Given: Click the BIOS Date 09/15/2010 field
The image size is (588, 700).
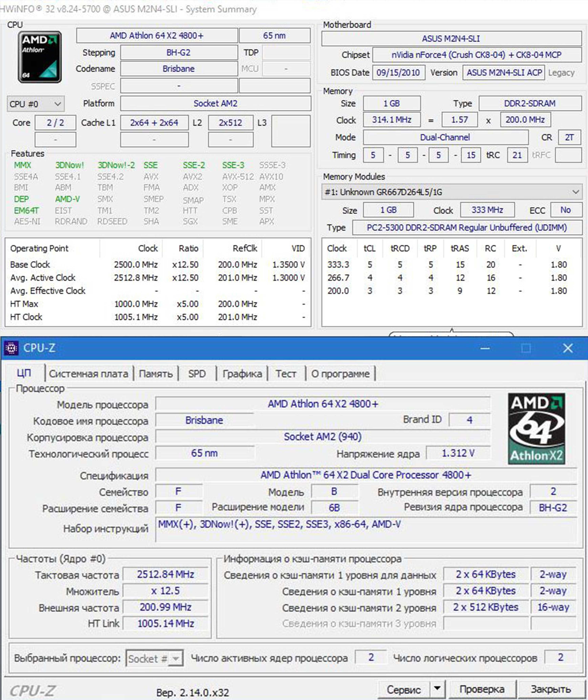Looking at the screenshot, I should pyautogui.click(x=399, y=73).
